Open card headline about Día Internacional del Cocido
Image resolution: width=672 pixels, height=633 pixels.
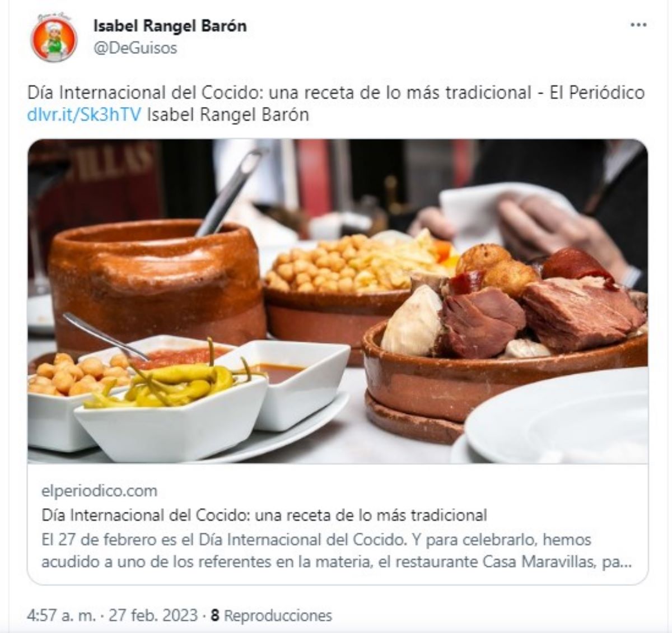264,515
